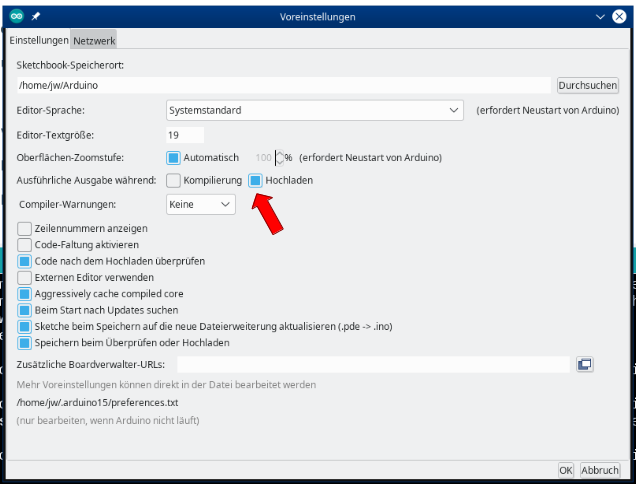The height and width of the screenshot is (484, 636).
Task: Open the Editor-Sprache dropdown
Action: [x=315, y=110]
